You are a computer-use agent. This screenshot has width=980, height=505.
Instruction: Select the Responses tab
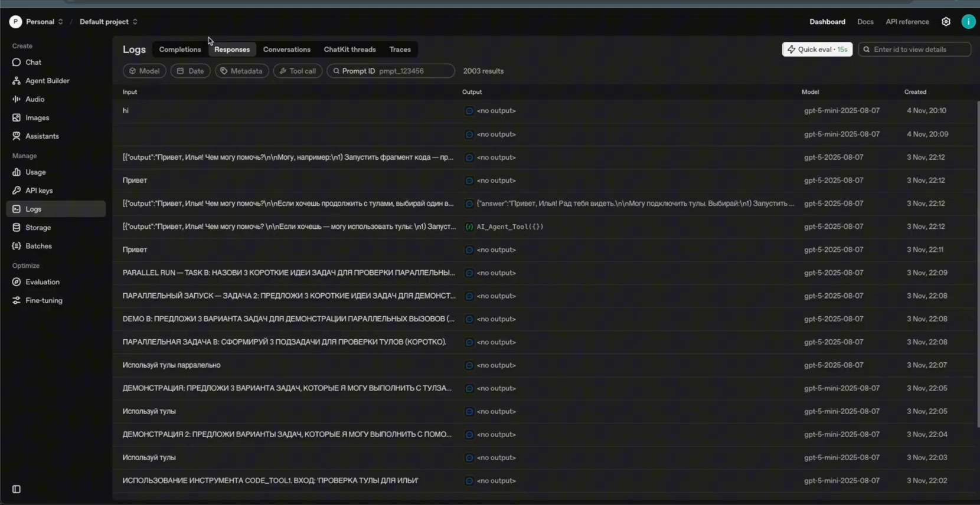pyautogui.click(x=232, y=50)
